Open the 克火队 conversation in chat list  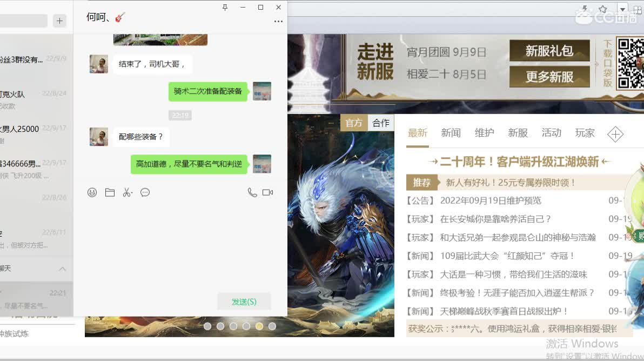[x=37, y=100]
